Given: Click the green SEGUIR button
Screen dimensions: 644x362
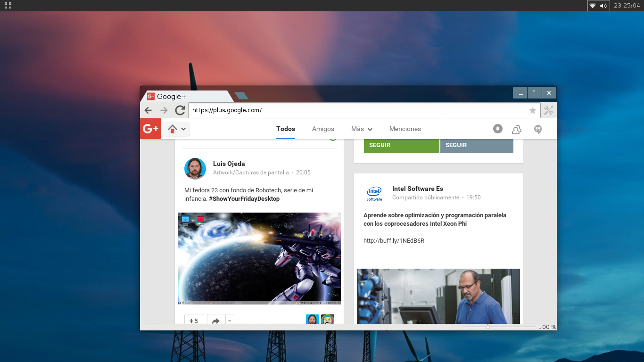Looking at the screenshot, I should pyautogui.click(x=402, y=145).
